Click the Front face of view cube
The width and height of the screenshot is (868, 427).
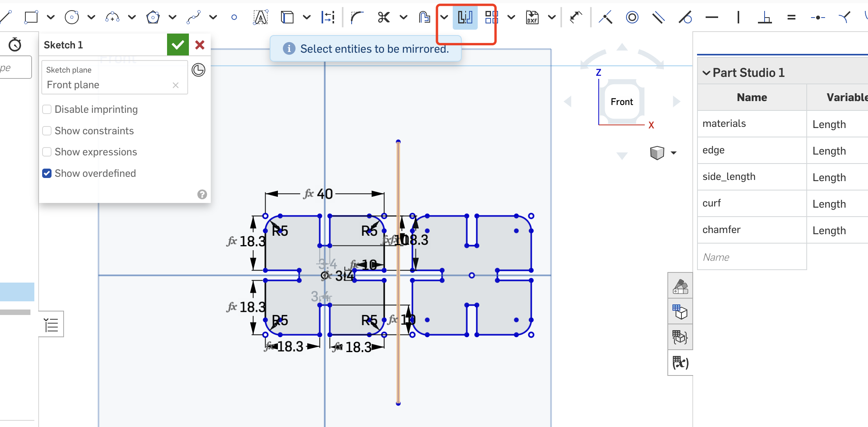pyautogui.click(x=622, y=102)
